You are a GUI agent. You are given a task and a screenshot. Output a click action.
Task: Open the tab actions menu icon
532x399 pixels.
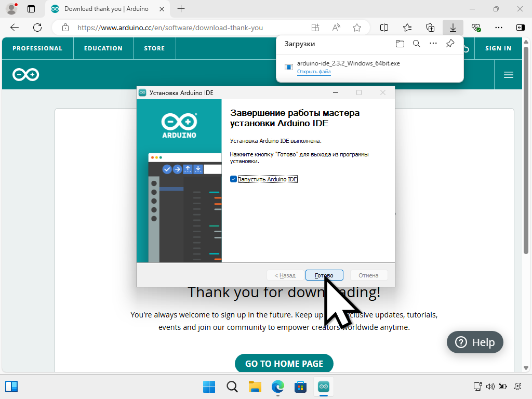point(31,9)
